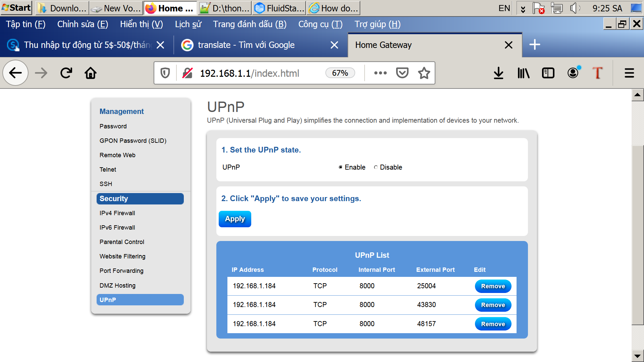This screenshot has height=362, width=644.
Task: Bookmark this page with star icon
Action: click(x=424, y=73)
